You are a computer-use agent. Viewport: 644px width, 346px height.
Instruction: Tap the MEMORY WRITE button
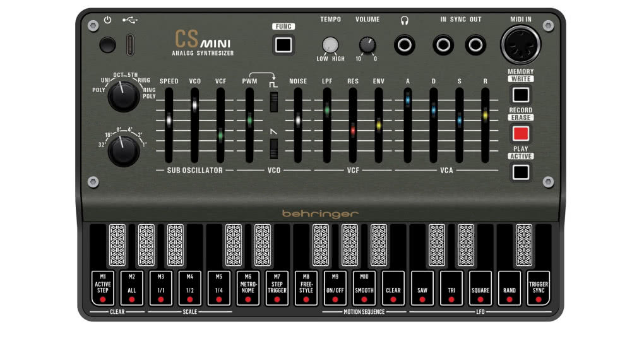[x=521, y=95]
